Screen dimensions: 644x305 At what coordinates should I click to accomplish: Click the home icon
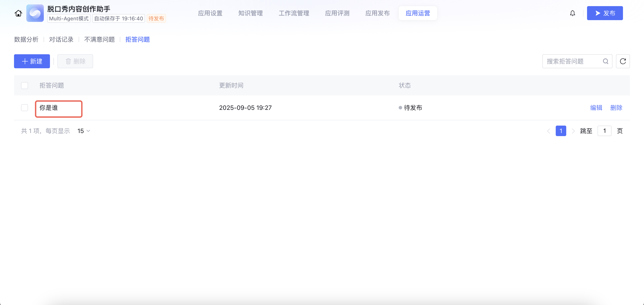(x=18, y=13)
